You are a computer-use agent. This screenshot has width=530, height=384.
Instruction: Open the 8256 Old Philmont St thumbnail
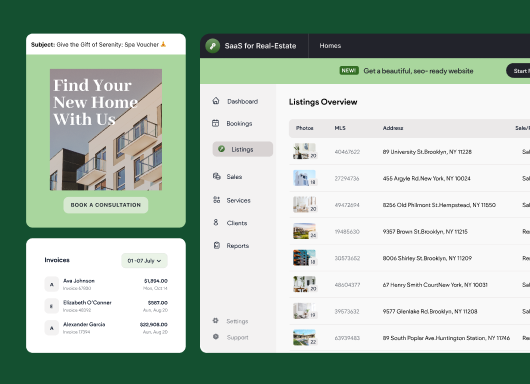[305, 205]
